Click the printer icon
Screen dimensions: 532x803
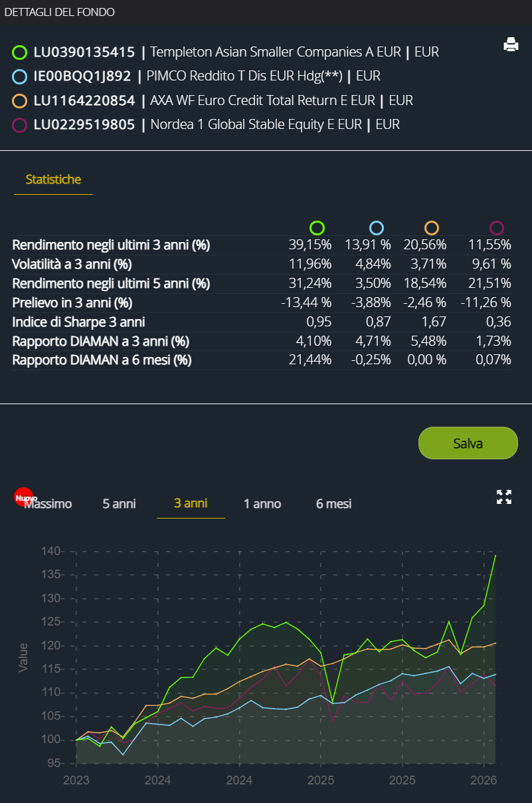click(511, 45)
